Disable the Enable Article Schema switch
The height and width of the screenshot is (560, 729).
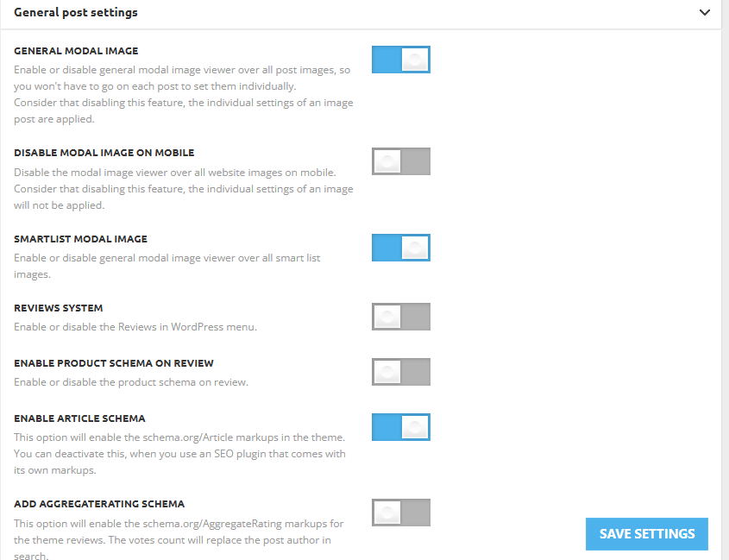click(401, 427)
